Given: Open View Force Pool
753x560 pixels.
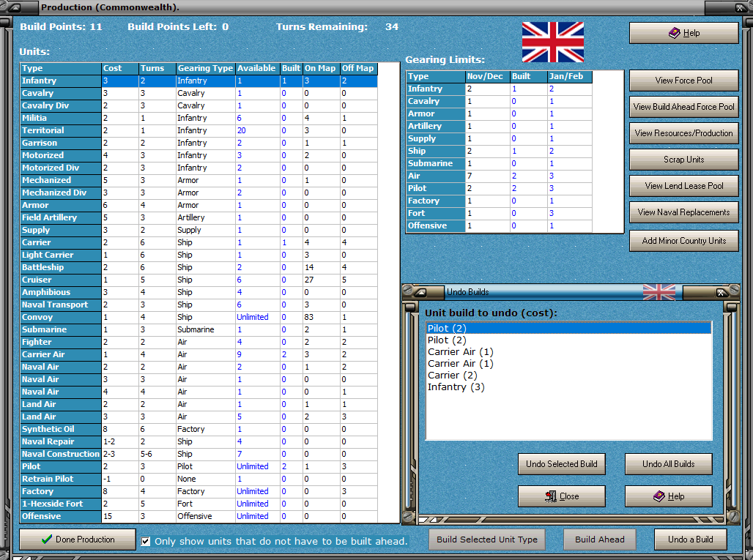Looking at the screenshot, I should pyautogui.click(x=684, y=81).
